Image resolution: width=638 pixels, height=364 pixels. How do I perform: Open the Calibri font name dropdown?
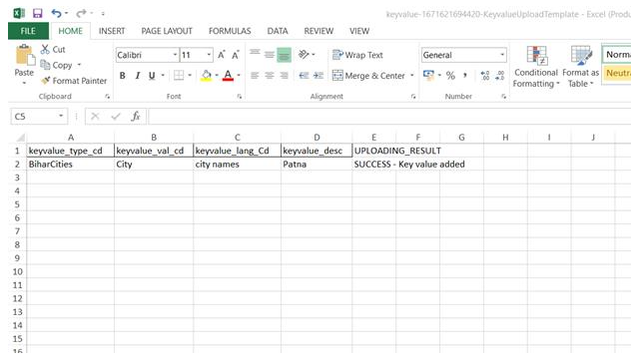[x=175, y=55]
